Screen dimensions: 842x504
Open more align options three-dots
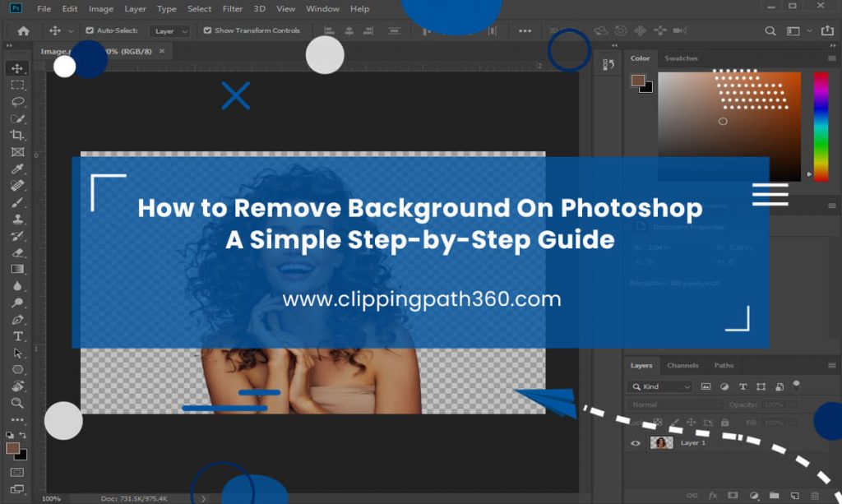point(525,31)
